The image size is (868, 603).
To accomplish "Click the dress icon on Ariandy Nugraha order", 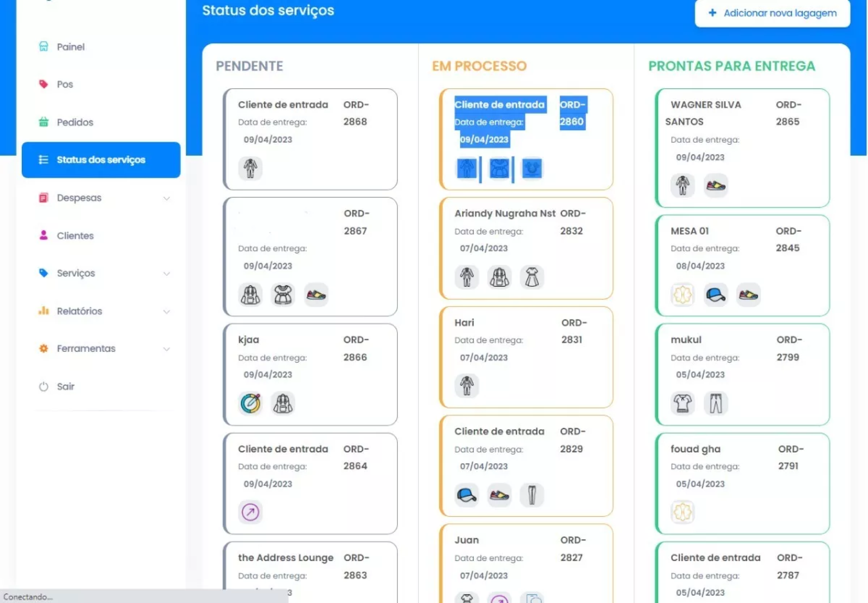I will pos(532,277).
